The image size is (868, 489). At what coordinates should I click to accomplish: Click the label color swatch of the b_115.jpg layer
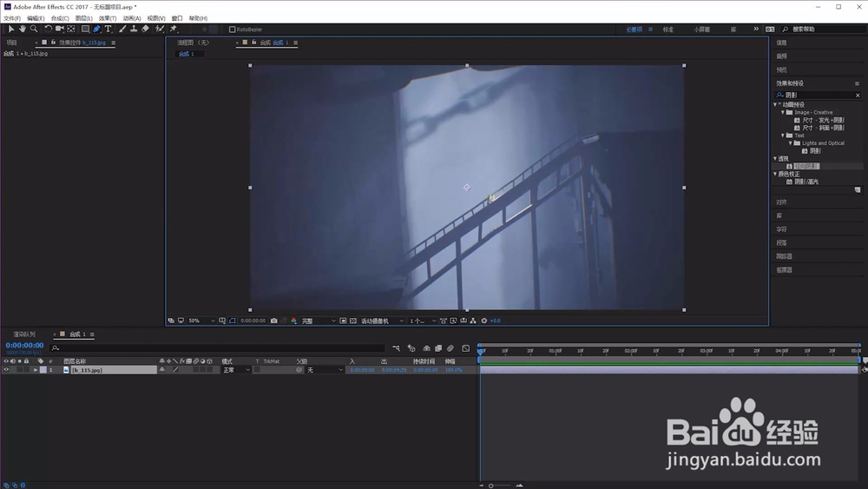click(43, 370)
